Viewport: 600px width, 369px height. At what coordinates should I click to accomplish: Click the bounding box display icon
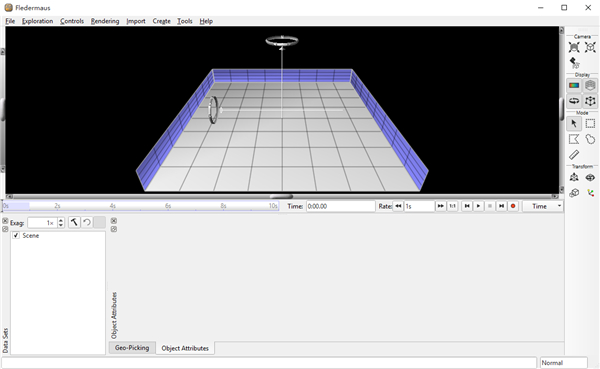click(x=590, y=101)
